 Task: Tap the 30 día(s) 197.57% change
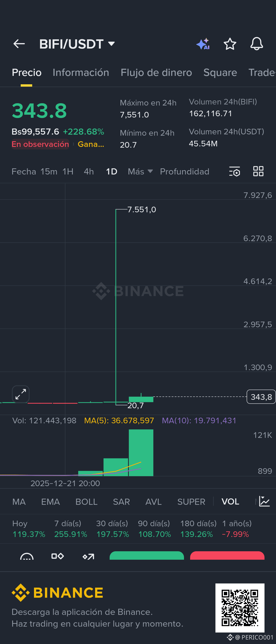[x=113, y=529]
